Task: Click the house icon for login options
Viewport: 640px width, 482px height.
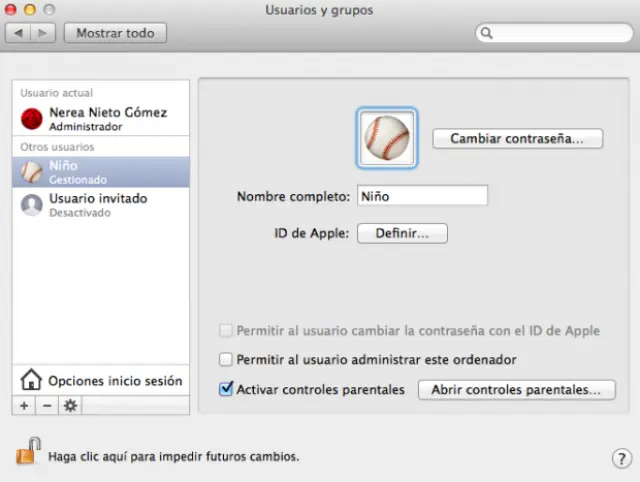Action: [x=31, y=380]
